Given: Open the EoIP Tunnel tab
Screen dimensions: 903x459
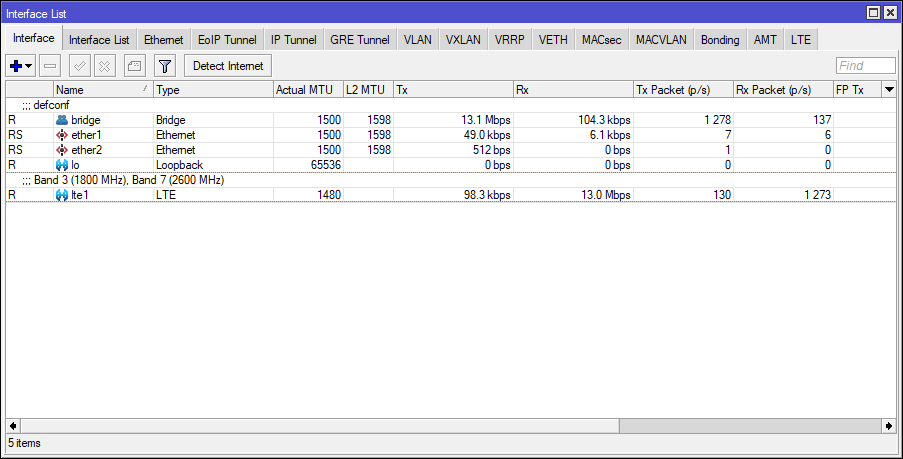Looking at the screenshot, I should [x=227, y=40].
